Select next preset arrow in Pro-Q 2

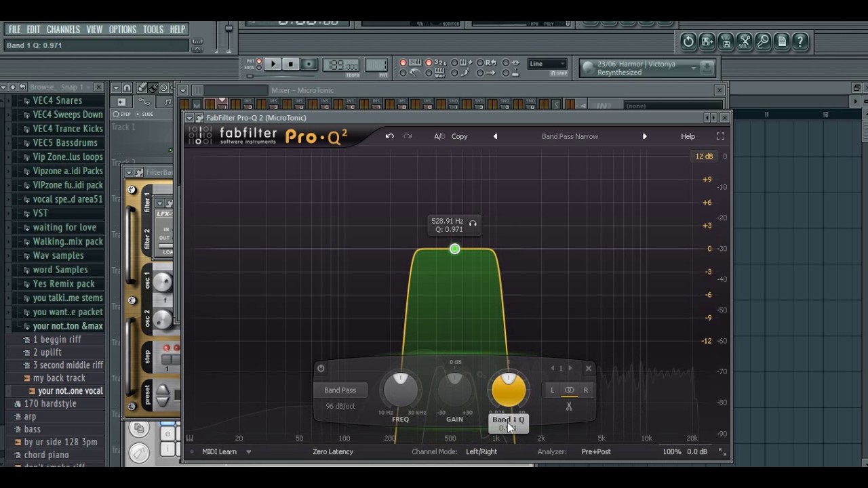[644, 136]
